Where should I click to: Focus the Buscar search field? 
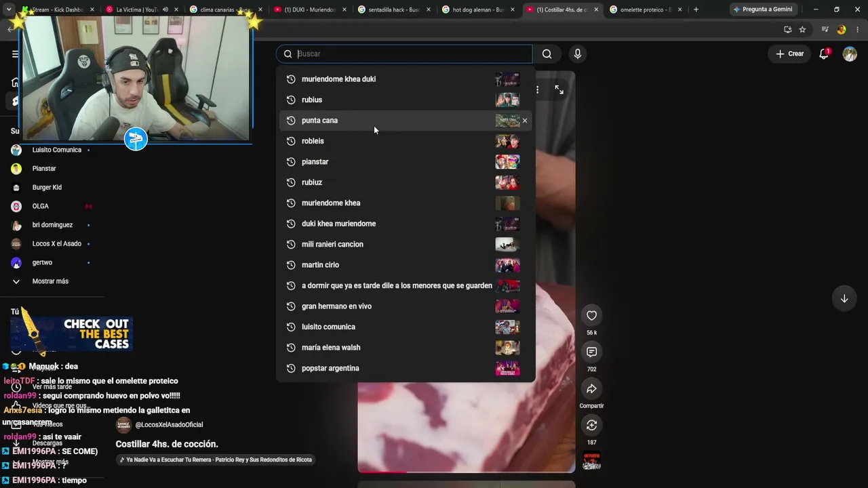point(404,54)
